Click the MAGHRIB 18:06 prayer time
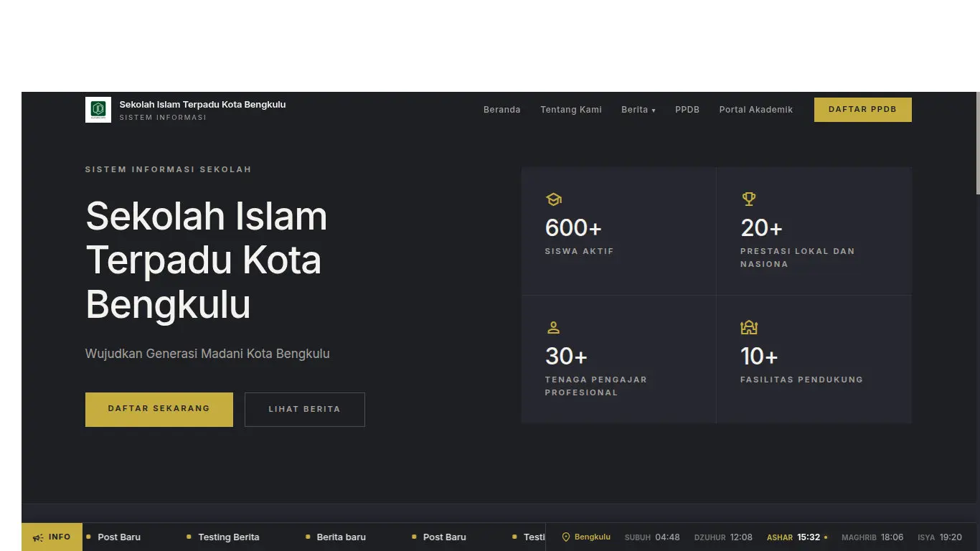980x551 pixels. coord(872,537)
